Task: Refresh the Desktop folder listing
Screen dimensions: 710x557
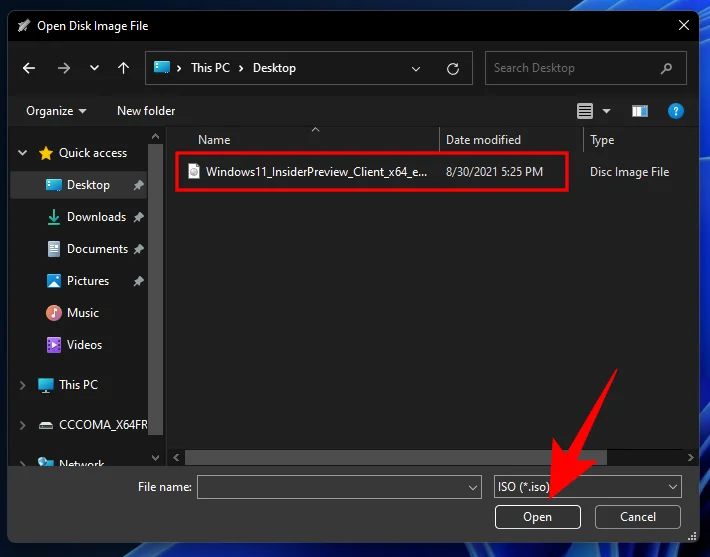Action: [453, 68]
